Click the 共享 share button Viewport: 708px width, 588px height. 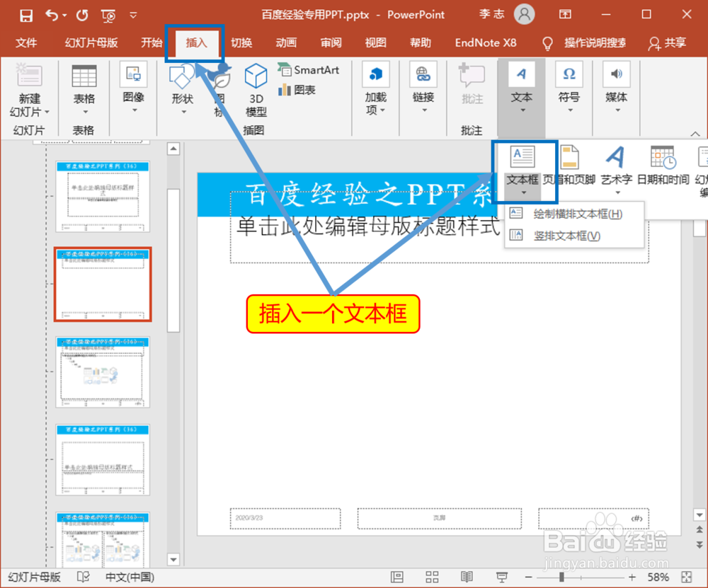coord(668,43)
